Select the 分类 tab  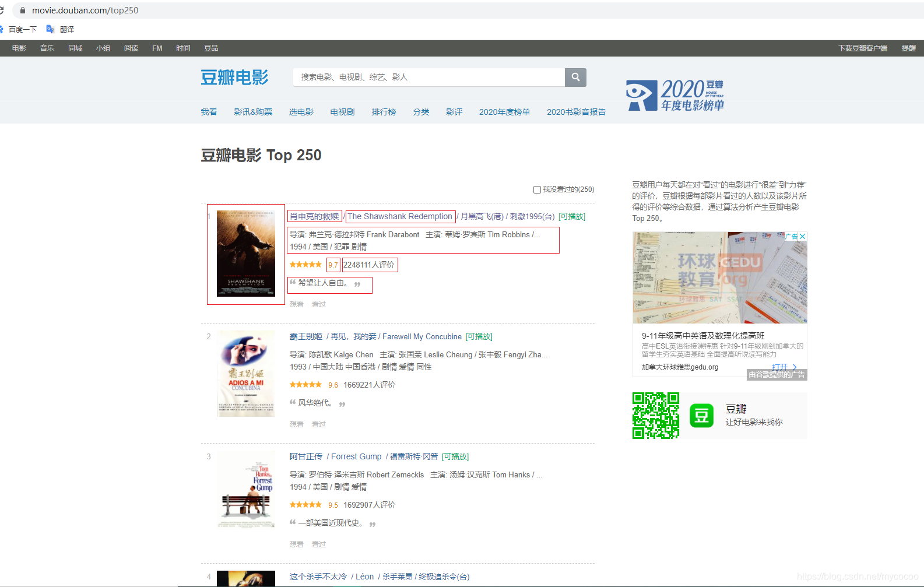[421, 112]
